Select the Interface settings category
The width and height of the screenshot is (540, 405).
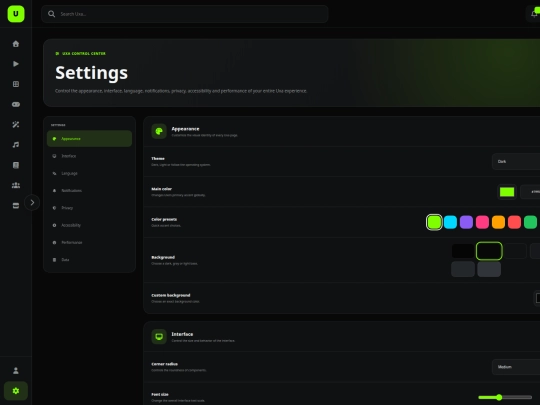89,156
